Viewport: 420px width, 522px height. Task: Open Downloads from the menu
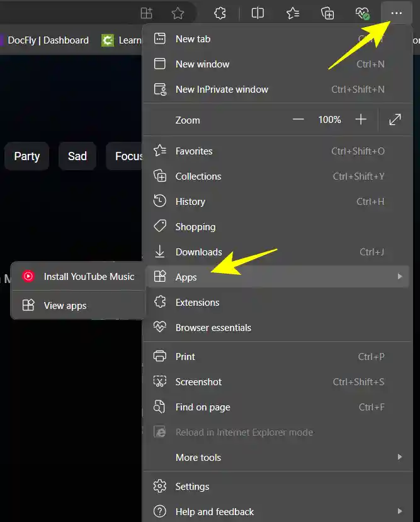pyautogui.click(x=278, y=252)
